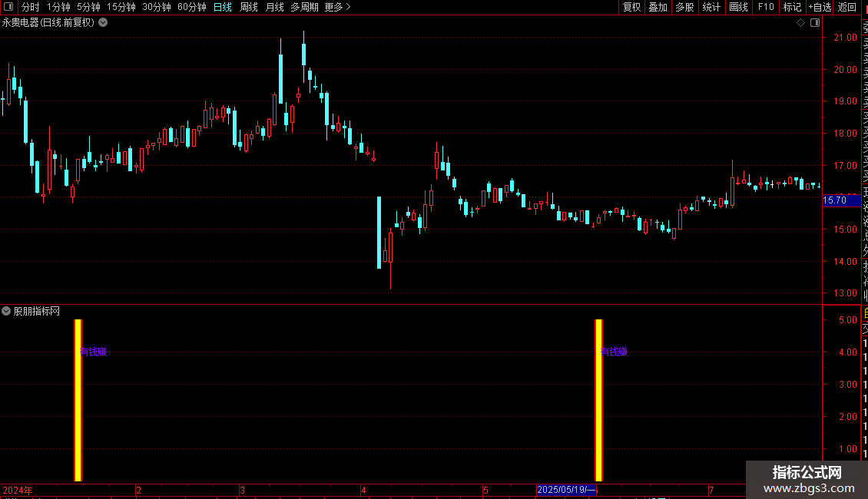868x499 pixels.
Task: Expand the 更多 periods menu
Action: pyautogui.click(x=338, y=7)
